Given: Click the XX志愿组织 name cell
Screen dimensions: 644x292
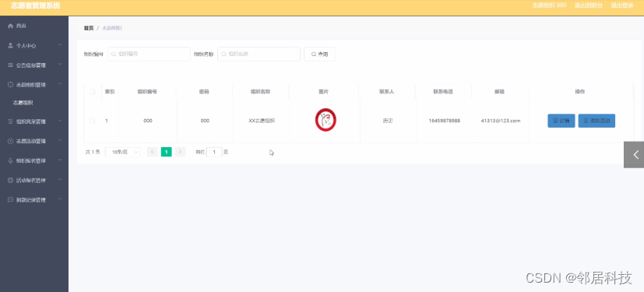Looking at the screenshot, I should pyautogui.click(x=262, y=121).
